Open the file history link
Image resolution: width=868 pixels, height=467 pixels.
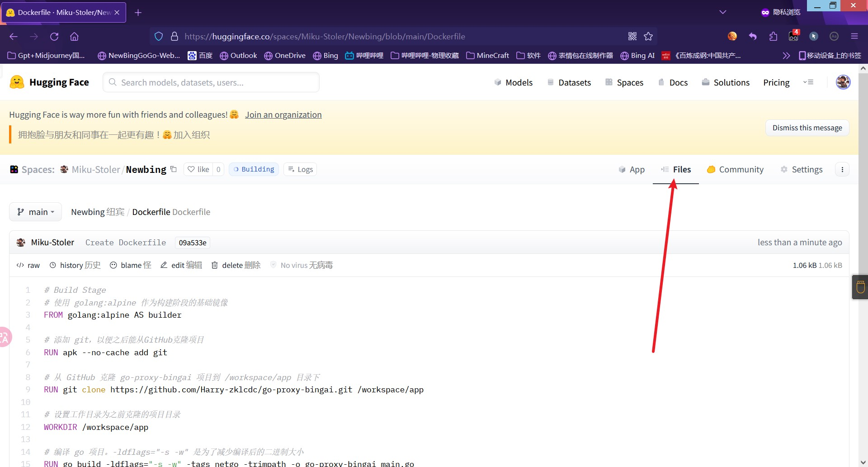[75, 265]
